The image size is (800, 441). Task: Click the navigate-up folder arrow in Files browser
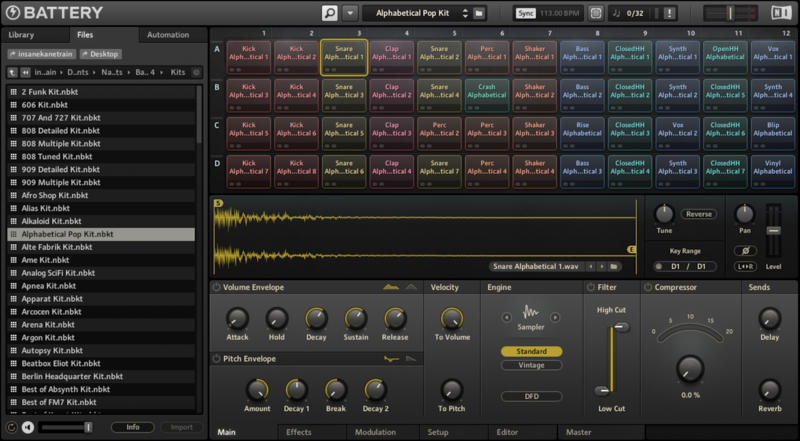click(13, 72)
